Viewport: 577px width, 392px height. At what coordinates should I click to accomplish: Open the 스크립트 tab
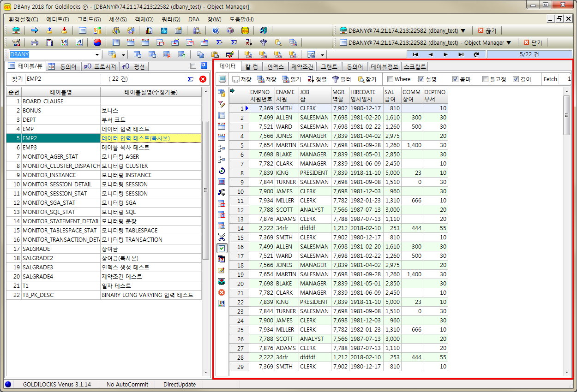pyautogui.click(x=415, y=66)
